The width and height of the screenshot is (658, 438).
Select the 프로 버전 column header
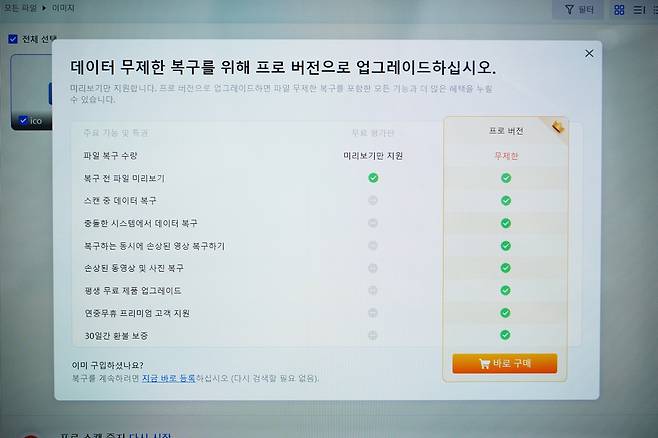click(505, 132)
